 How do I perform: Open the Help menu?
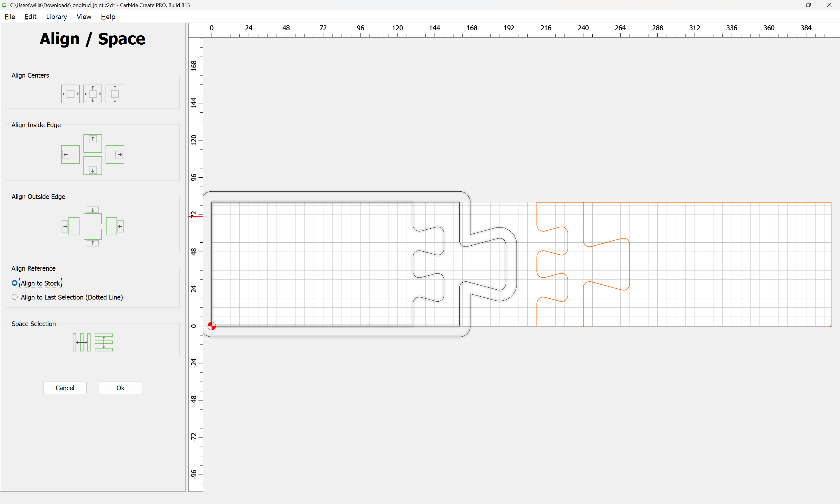pos(108,17)
